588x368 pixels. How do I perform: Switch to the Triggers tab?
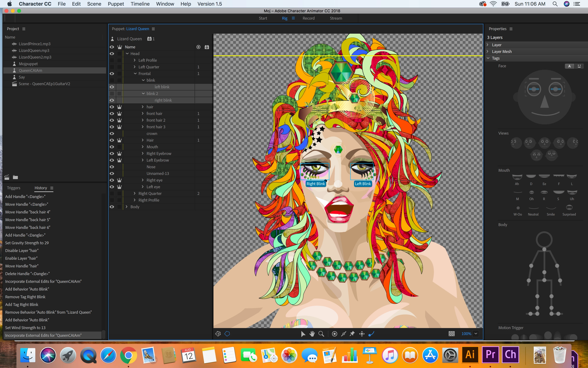click(14, 188)
